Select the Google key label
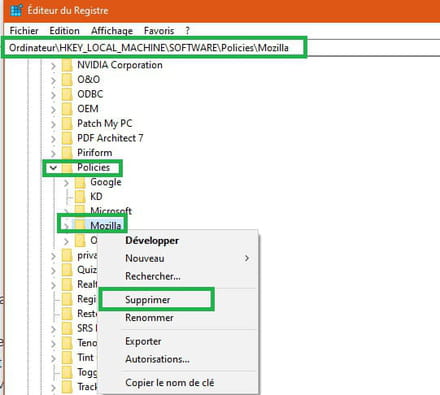Viewport: 440px width, 395px height. click(106, 182)
